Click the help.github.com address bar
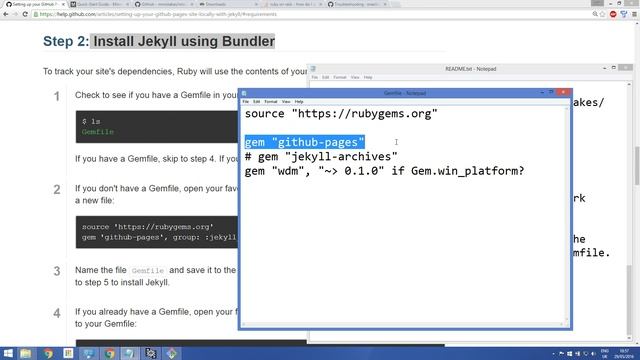The image size is (640, 360). pos(310,14)
